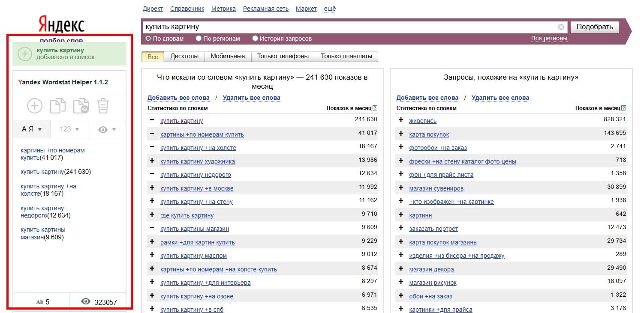Open the 'купить картину +для интерьера' query link
Viewport: 644px width, 313px height.
(205, 283)
